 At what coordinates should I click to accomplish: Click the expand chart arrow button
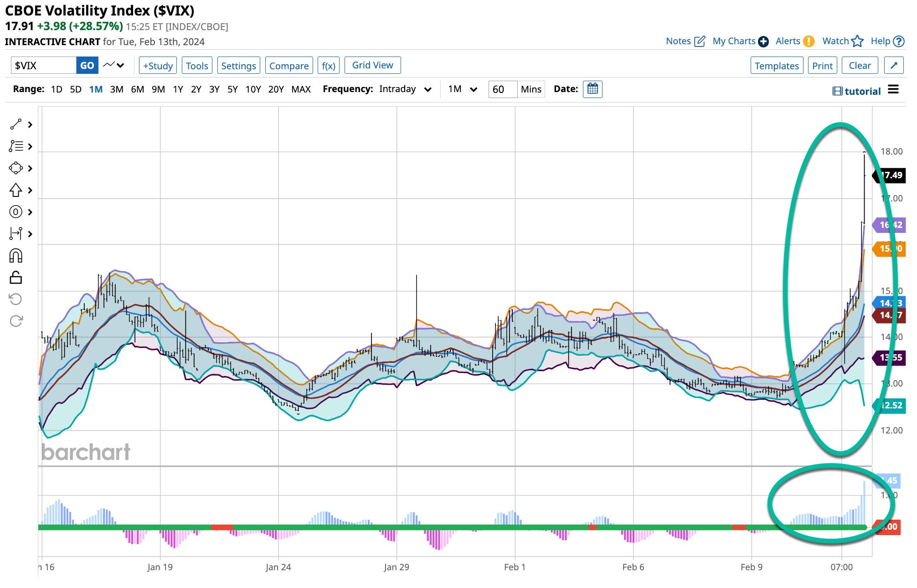(894, 65)
